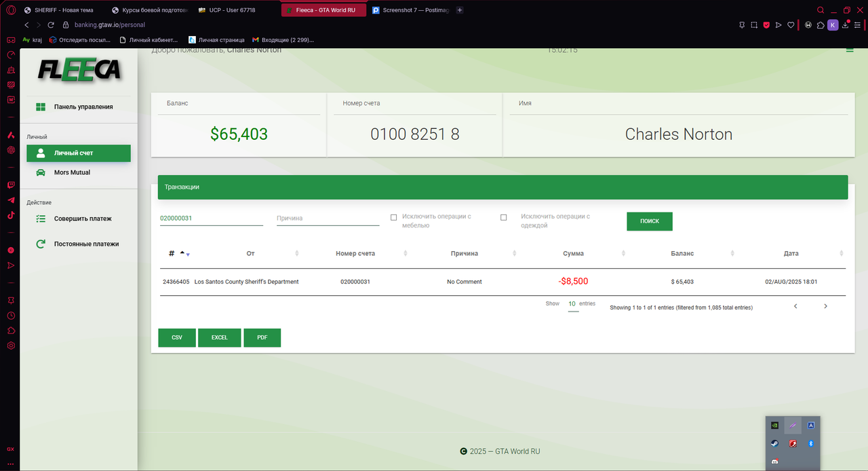Viewport: 868px width, 471px height.
Task: Open TikTok in the Opera sidebar
Action: pyautogui.click(x=11, y=215)
